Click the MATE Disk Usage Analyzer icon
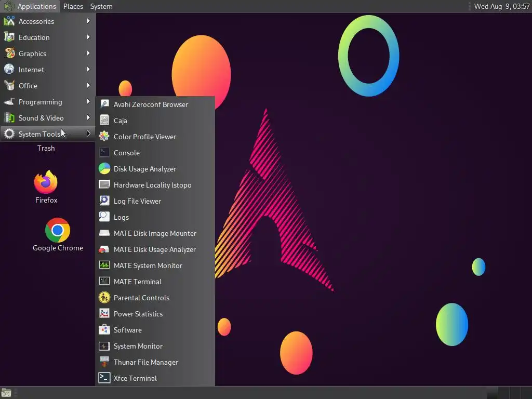The image size is (532, 399). [104, 249]
